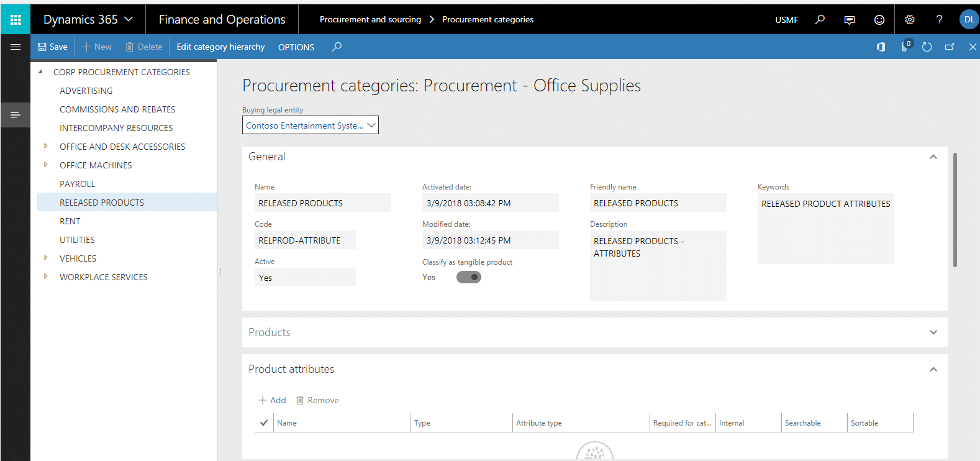Click the Name field in General
980x461 pixels.
coord(323,203)
